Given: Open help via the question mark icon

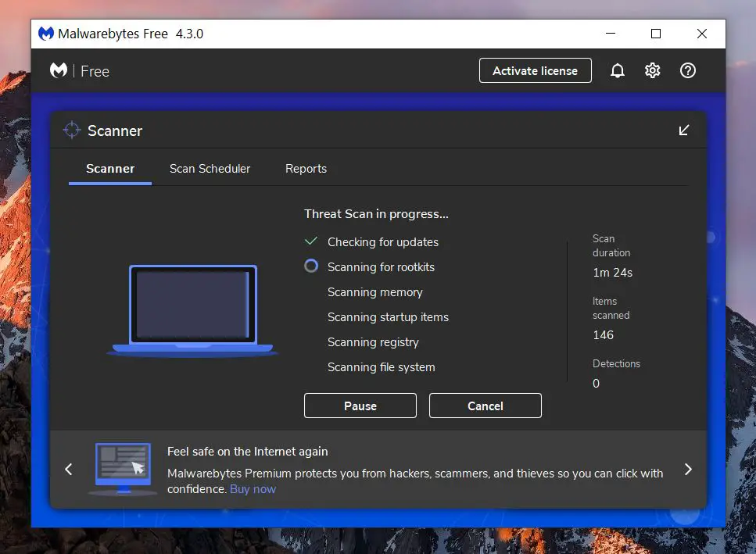Looking at the screenshot, I should pyautogui.click(x=687, y=71).
